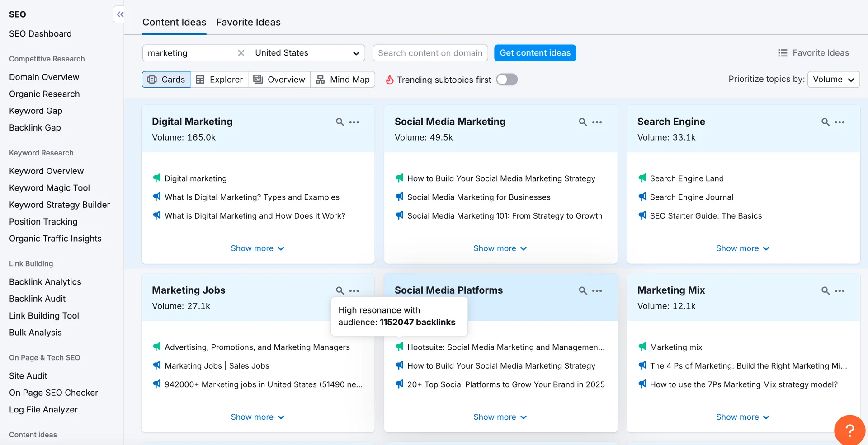
Task: Collapse the SEO sidebar with chevron icon
Action: coord(119,14)
